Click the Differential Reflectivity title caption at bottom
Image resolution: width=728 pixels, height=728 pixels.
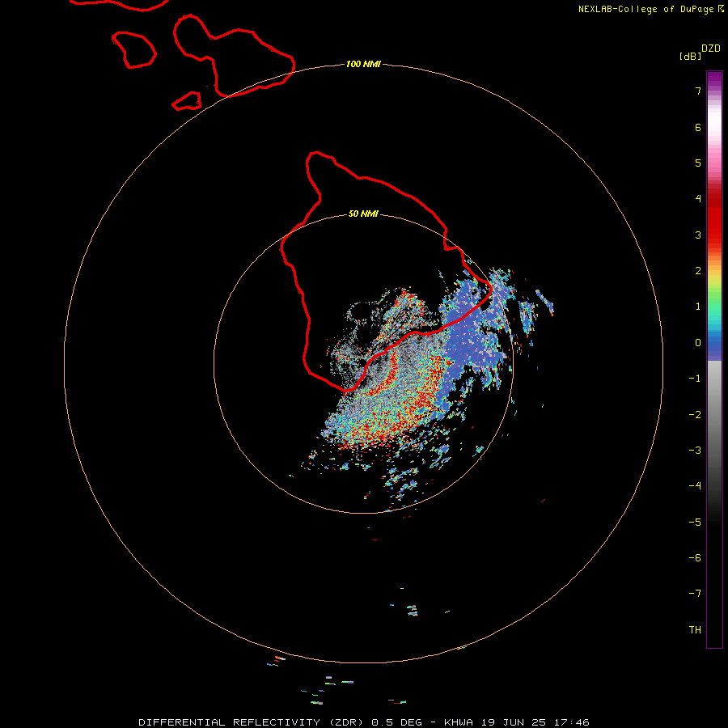coord(364,722)
